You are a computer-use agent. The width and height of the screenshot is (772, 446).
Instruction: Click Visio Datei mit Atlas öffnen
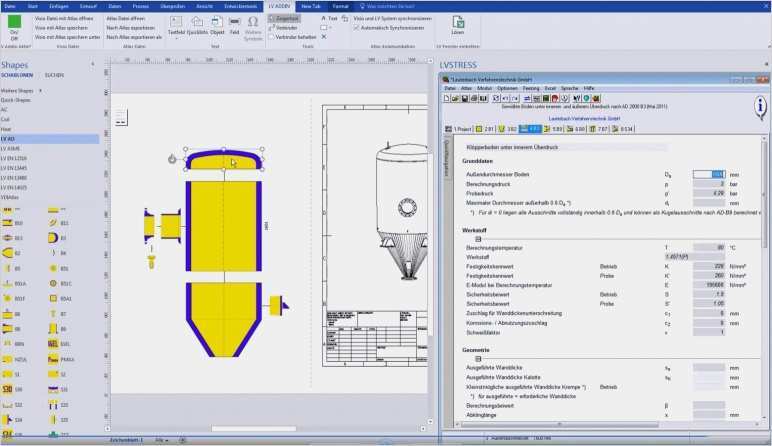click(64, 18)
